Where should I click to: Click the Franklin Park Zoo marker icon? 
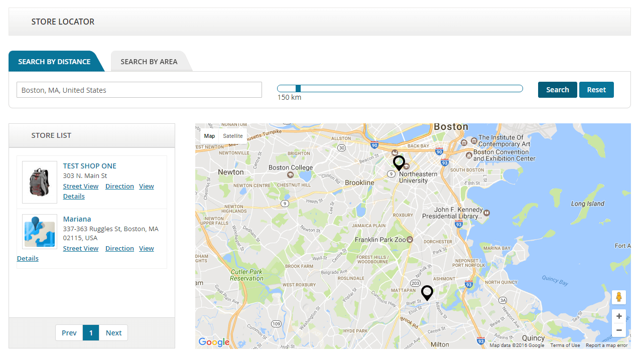[410, 240]
